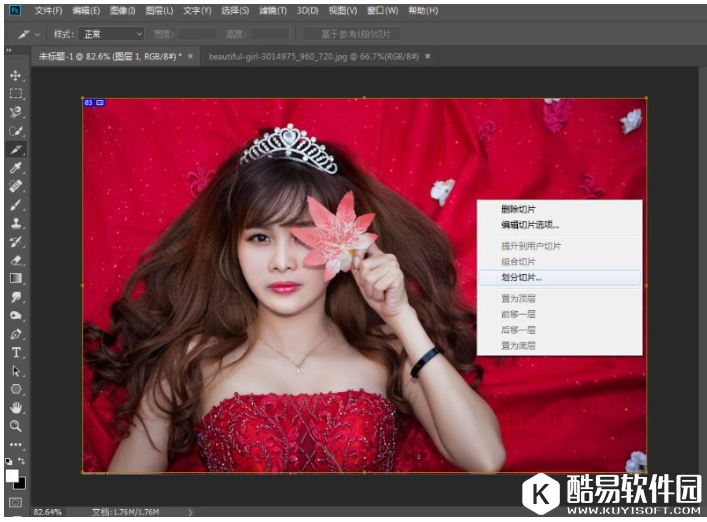The height and width of the screenshot is (522, 707).
Task: Click the foreground color swatch
Action: coord(12,474)
